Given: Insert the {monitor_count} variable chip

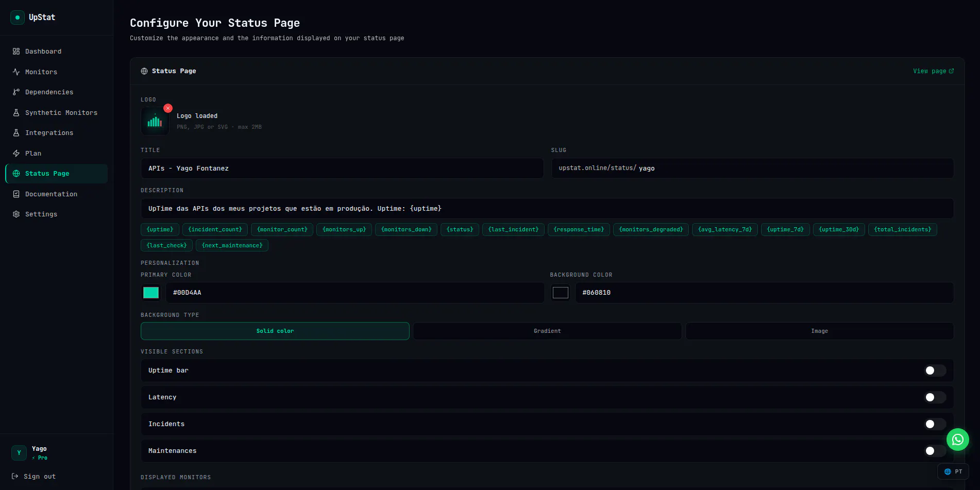Looking at the screenshot, I should (x=282, y=230).
